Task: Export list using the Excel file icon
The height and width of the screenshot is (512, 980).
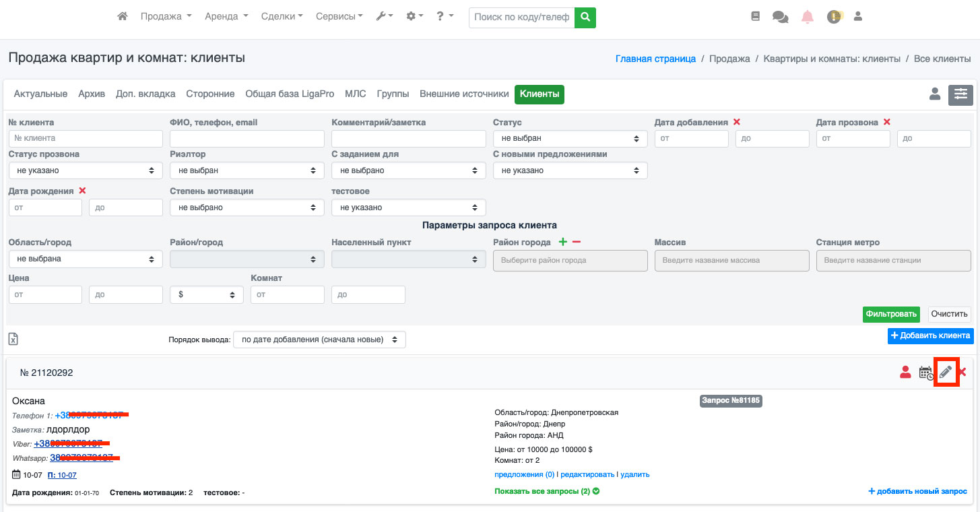Action: (13, 339)
